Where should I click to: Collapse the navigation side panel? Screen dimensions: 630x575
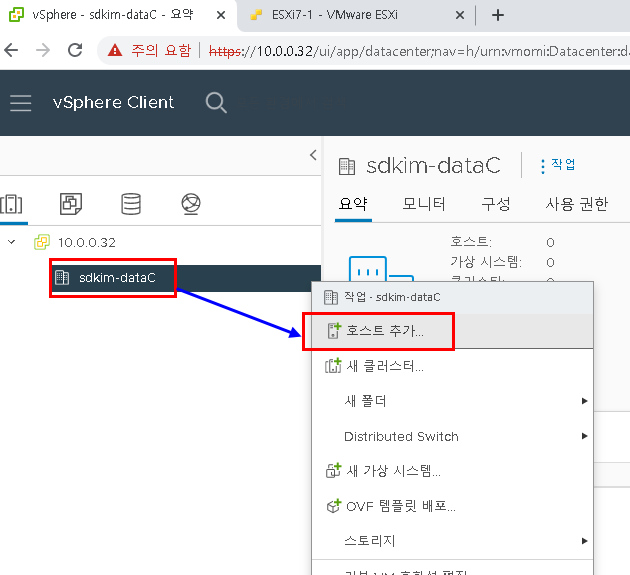click(313, 155)
